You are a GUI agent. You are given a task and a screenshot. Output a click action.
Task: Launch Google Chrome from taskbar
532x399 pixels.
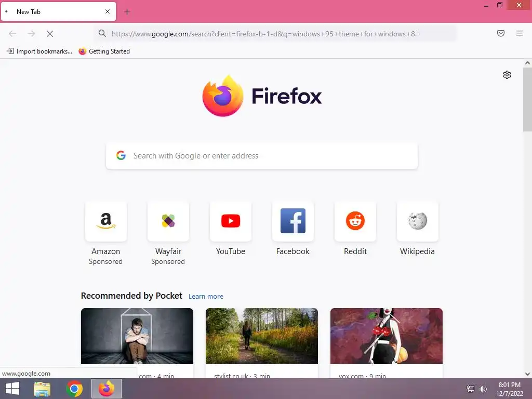(x=74, y=389)
